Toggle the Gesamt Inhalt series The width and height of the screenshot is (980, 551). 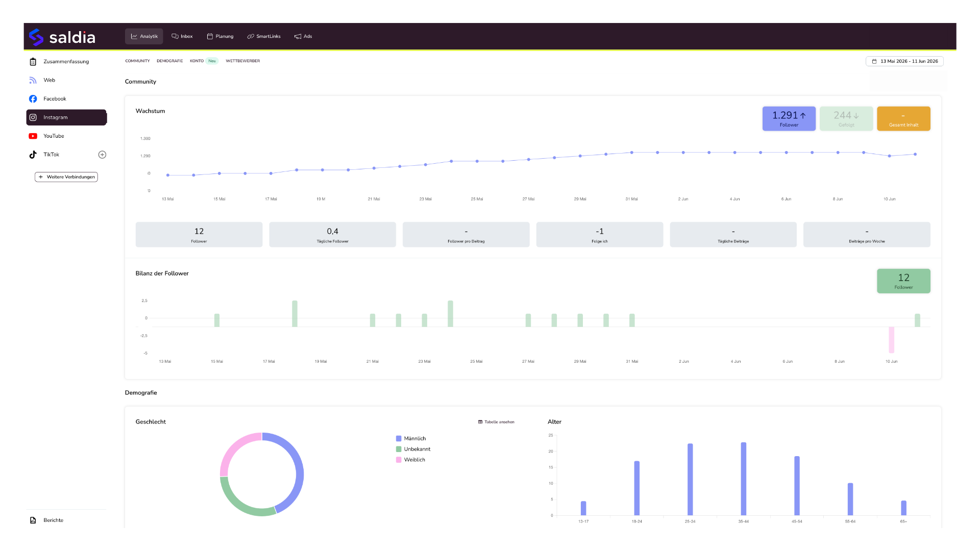point(903,118)
